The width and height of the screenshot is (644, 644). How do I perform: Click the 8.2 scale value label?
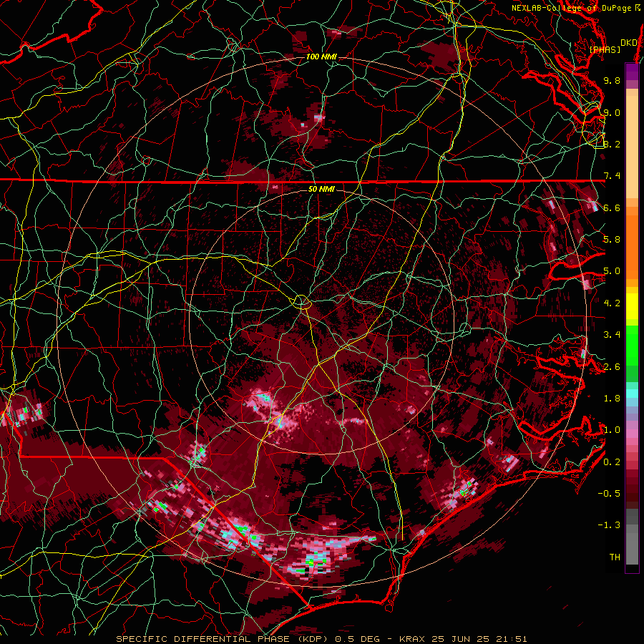point(612,144)
